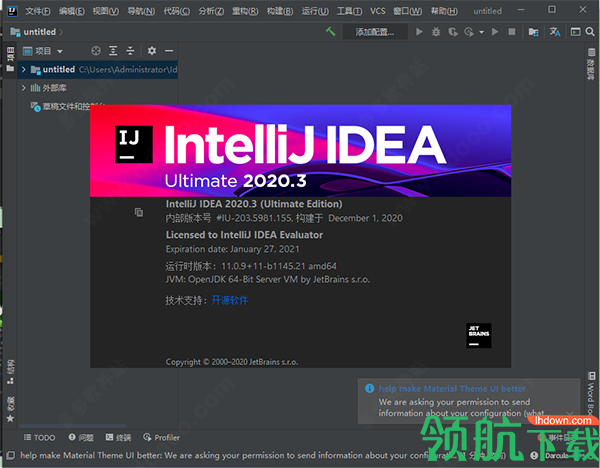This screenshot has width=600, height=468.
Task: Open the 工具(T) Tools menu
Action: pos(349,11)
